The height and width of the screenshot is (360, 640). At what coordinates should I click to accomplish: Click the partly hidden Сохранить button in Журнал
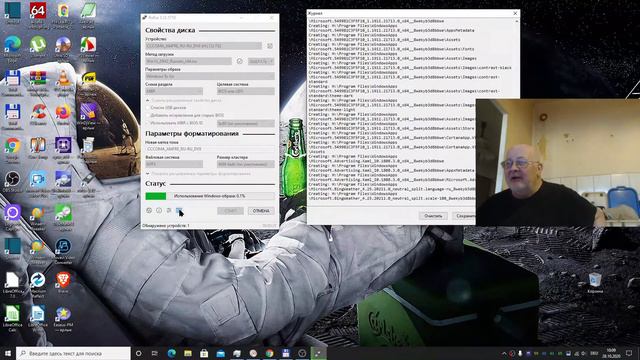[464, 216]
